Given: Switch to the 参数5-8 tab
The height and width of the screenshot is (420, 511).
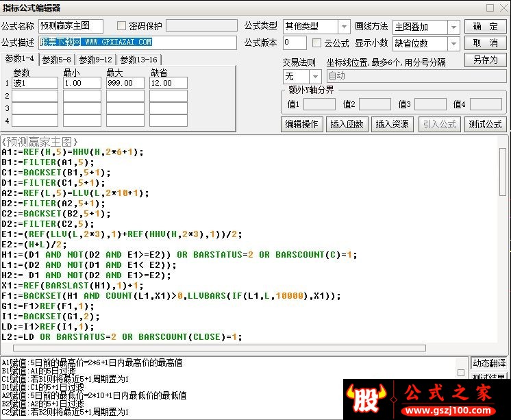Looking at the screenshot, I should [56, 60].
